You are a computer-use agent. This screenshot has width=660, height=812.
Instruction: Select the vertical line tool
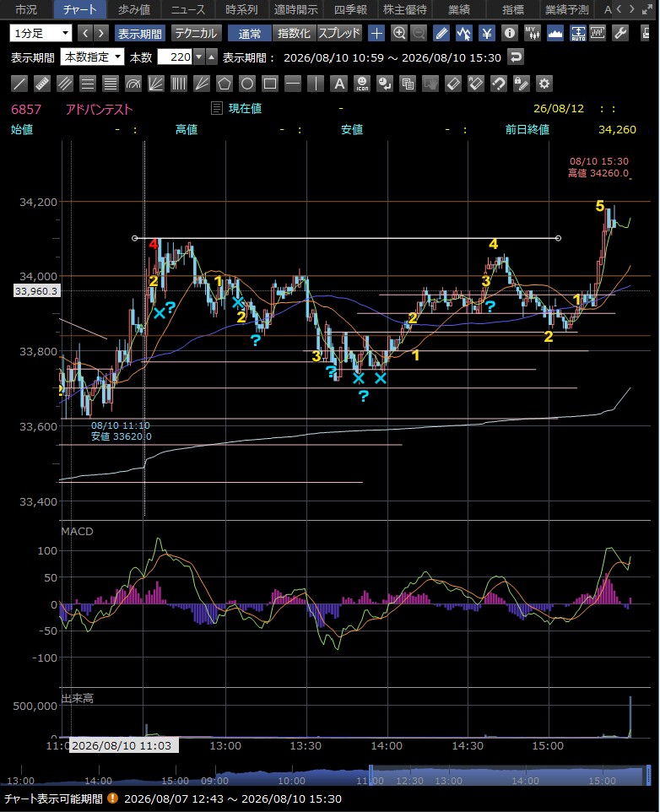coord(316,84)
